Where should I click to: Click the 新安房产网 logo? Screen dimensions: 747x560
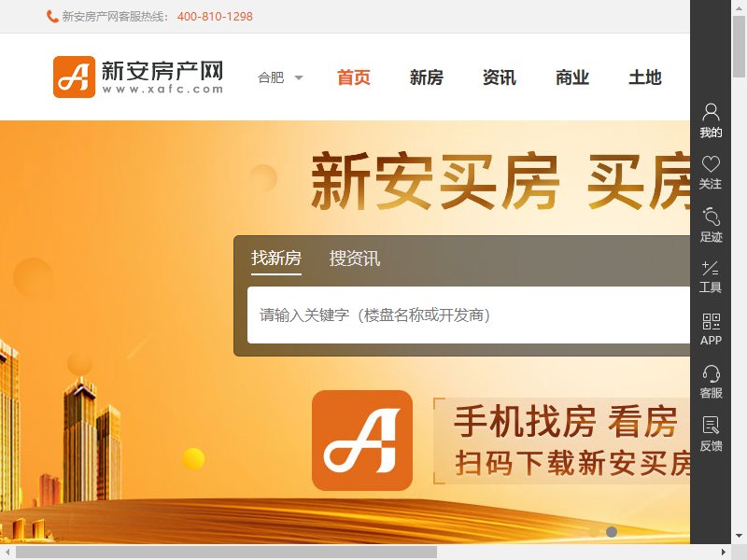tap(137, 77)
